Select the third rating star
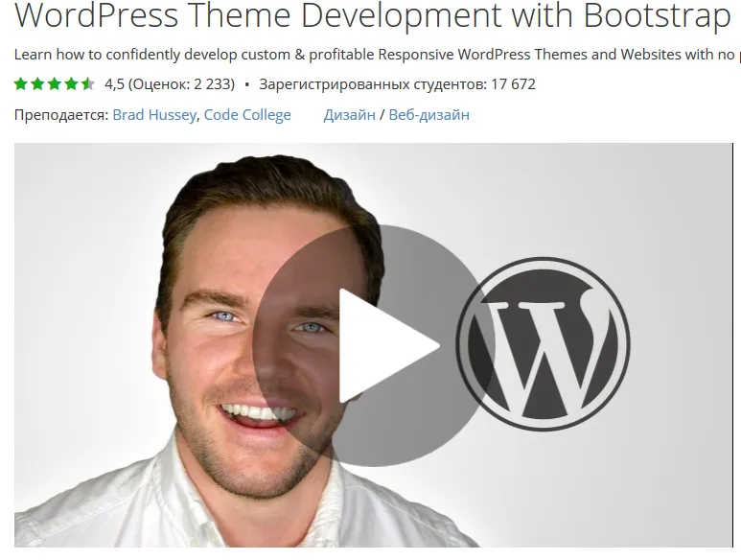 click(x=55, y=84)
